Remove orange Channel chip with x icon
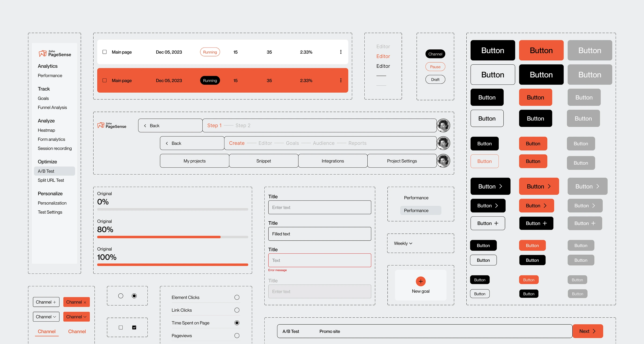This screenshot has height=344, width=644. point(85,303)
